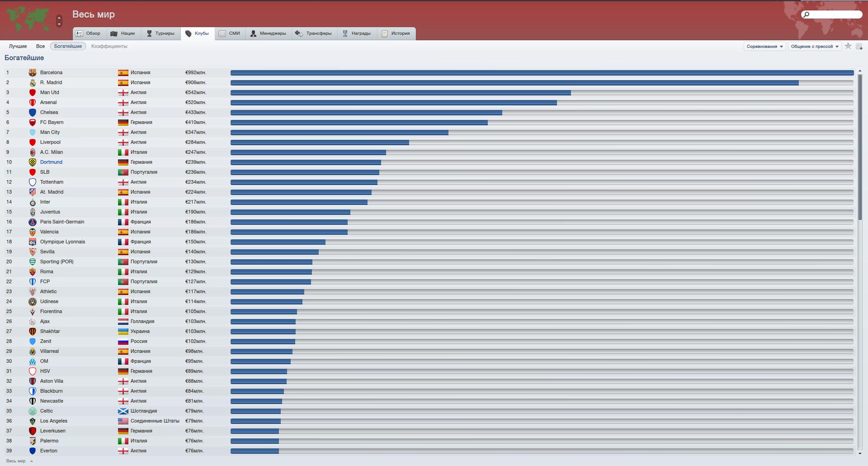
Task: Open the Награды tab
Action: [x=357, y=33]
